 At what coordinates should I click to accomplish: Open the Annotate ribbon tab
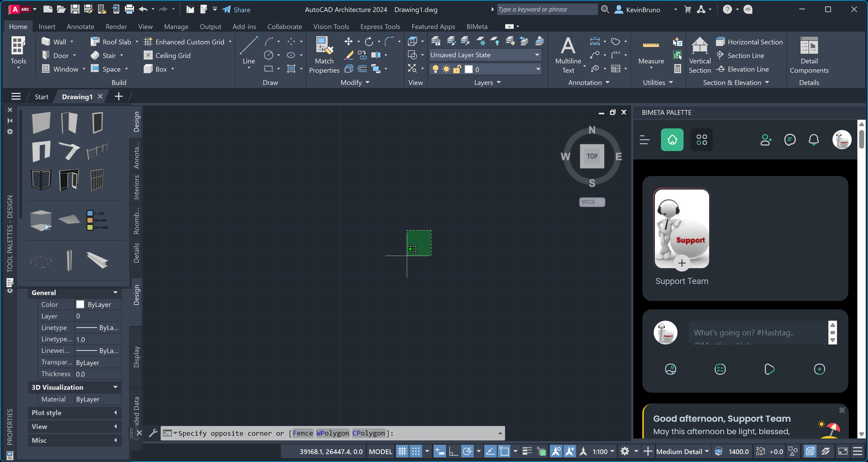pos(80,26)
